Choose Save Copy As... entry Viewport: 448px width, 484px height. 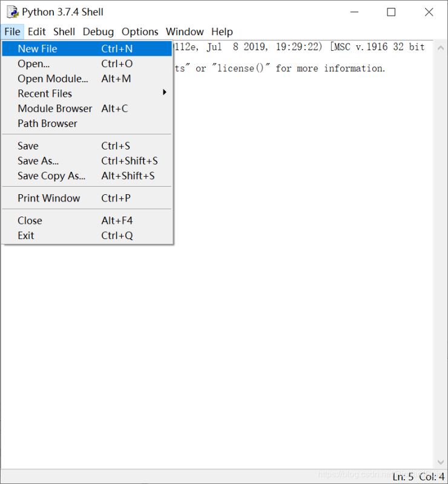pos(87,176)
